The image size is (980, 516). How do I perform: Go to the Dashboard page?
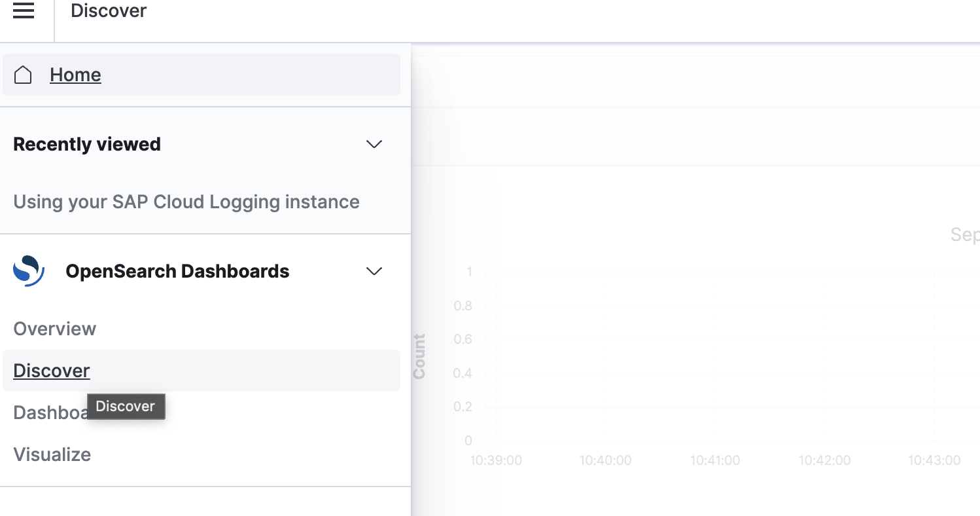pyautogui.click(x=52, y=412)
